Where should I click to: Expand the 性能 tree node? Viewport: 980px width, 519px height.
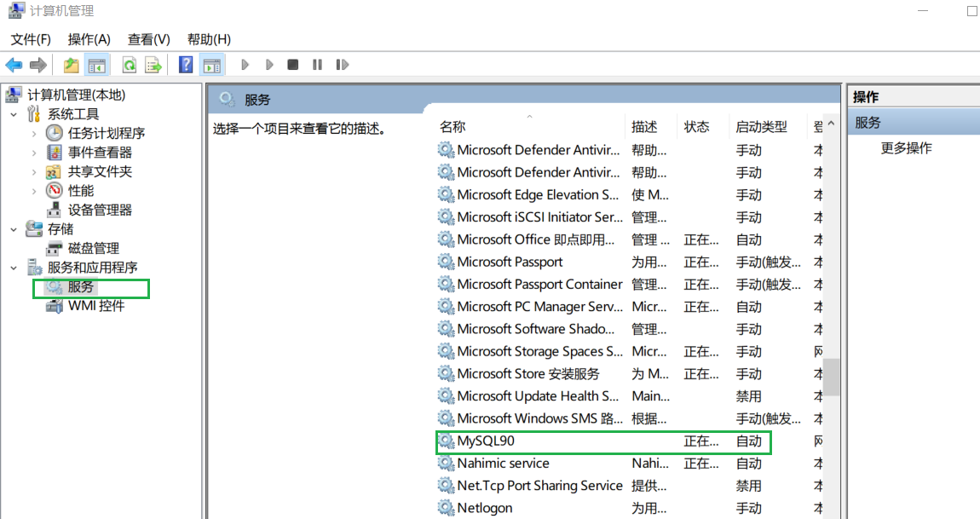pos(34,191)
